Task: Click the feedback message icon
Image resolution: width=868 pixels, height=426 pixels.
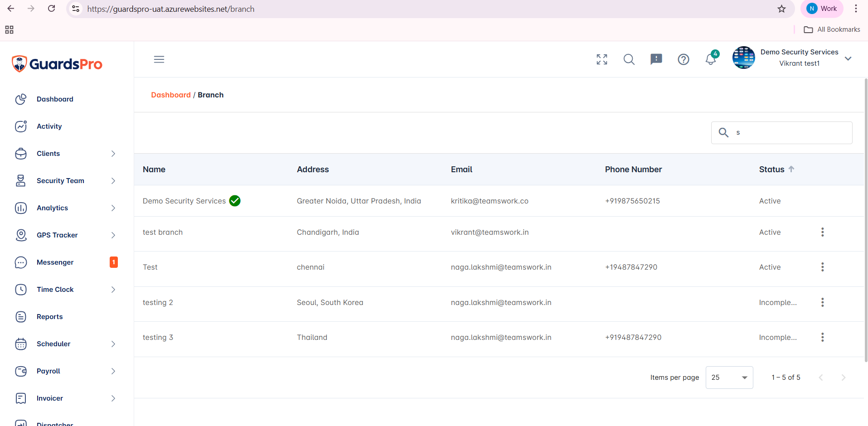Action: [656, 59]
